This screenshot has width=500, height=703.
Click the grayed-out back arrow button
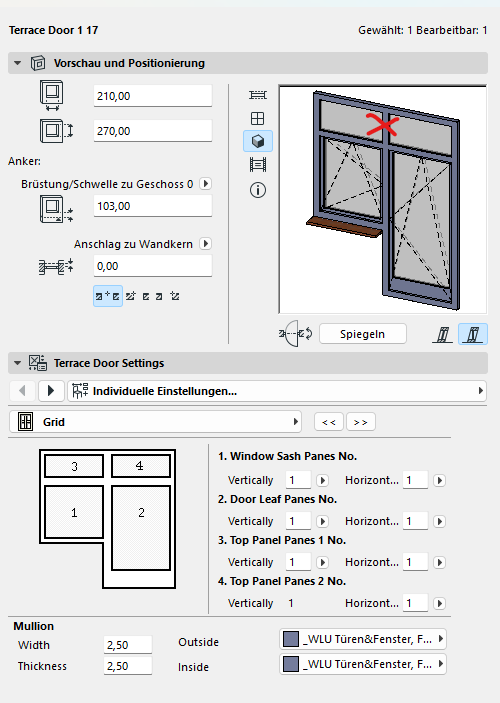click(22, 391)
